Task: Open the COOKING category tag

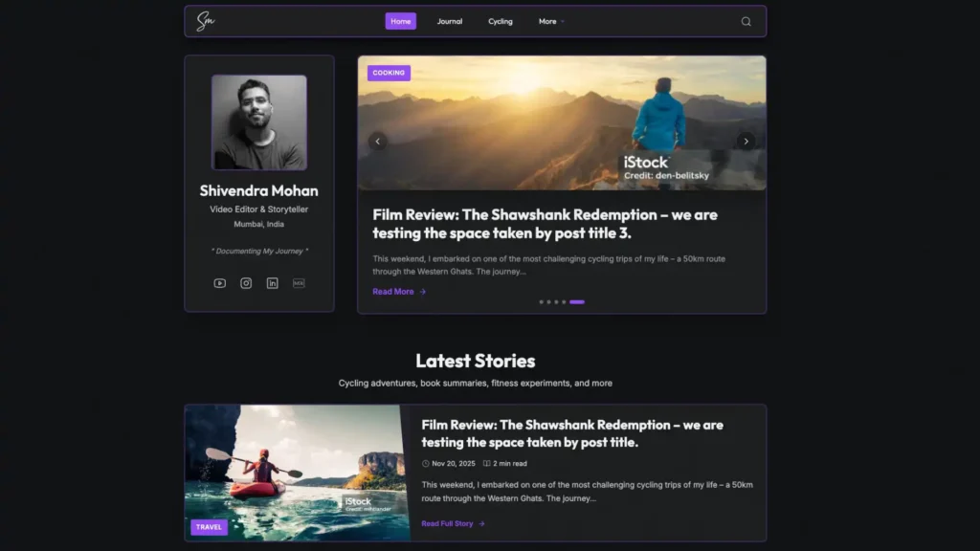Action: pos(389,73)
